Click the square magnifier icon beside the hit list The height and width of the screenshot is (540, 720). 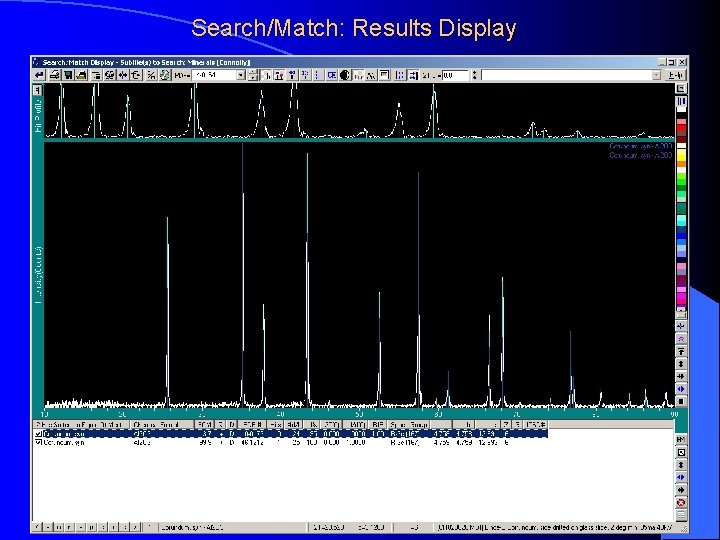(681, 452)
